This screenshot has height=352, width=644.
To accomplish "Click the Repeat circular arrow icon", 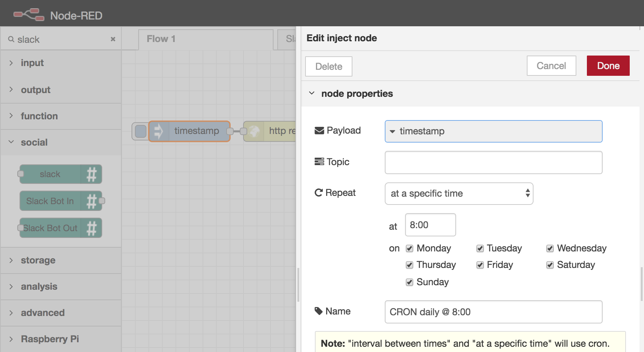I will (x=319, y=193).
